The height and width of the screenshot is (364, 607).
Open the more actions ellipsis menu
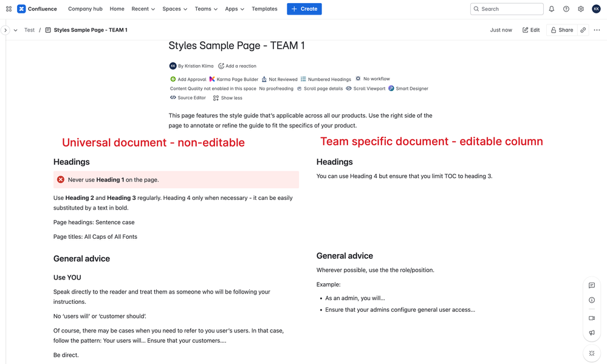click(x=596, y=29)
